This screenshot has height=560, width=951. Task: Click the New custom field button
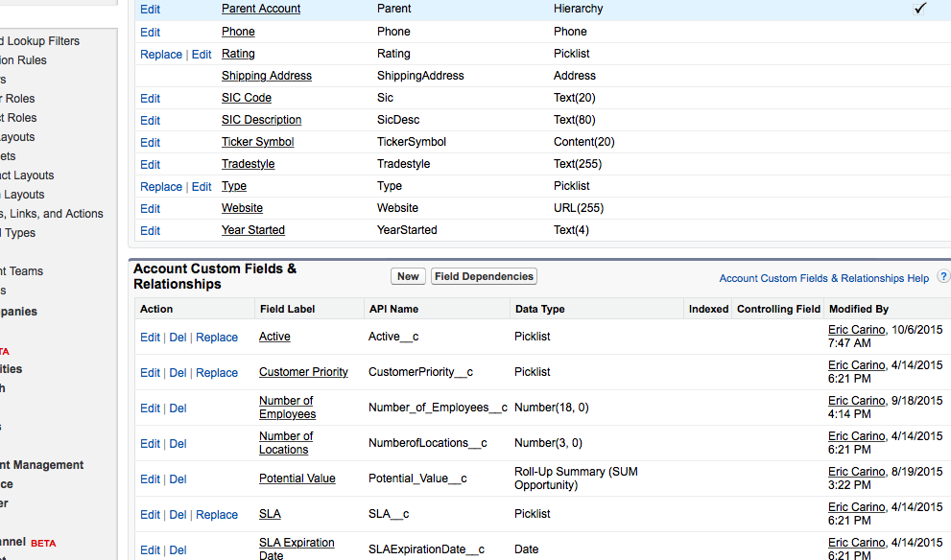tap(408, 276)
